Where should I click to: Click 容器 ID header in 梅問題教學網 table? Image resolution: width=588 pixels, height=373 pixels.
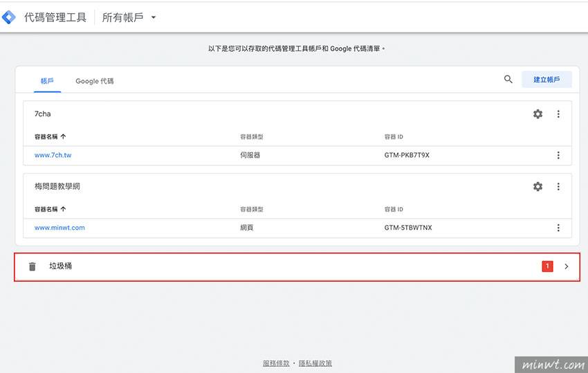point(394,209)
